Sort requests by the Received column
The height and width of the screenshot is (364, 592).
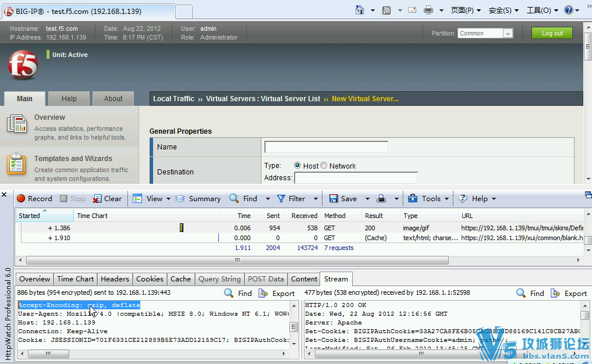pyautogui.click(x=302, y=215)
